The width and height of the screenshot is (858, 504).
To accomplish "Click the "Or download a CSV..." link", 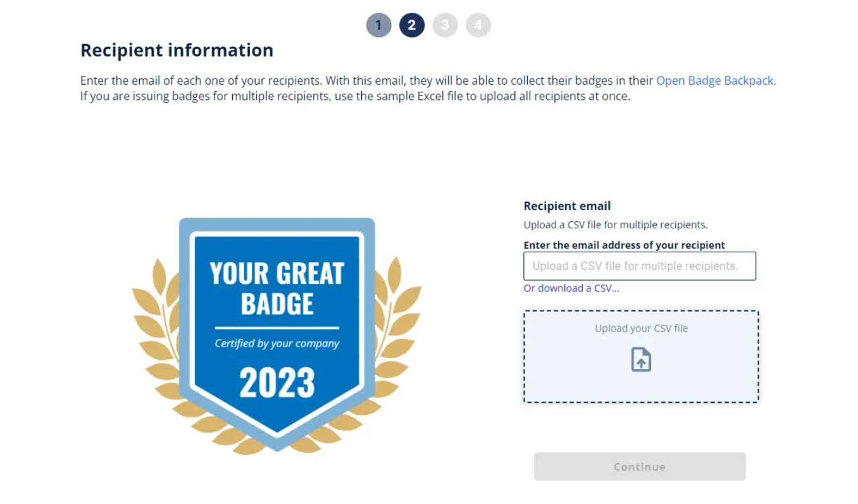I will pos(571,288).
